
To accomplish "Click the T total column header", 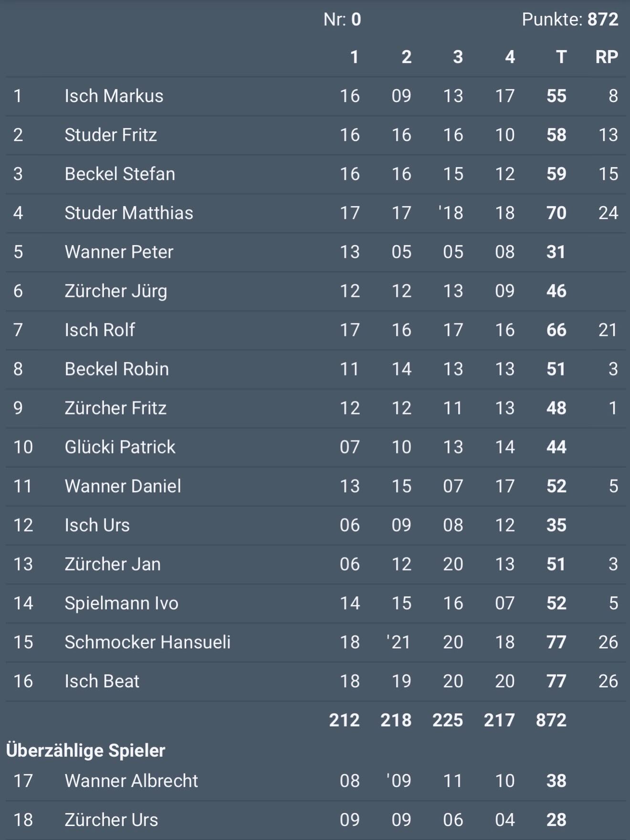I will (x=561, y=57).
